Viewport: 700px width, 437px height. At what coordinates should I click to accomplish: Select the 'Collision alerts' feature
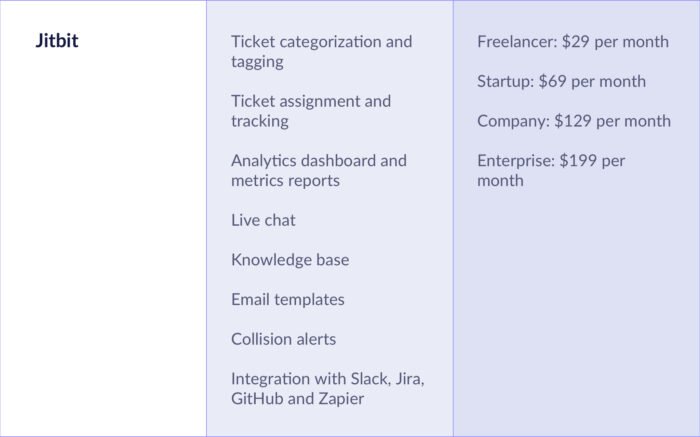[x=283, y=339]
